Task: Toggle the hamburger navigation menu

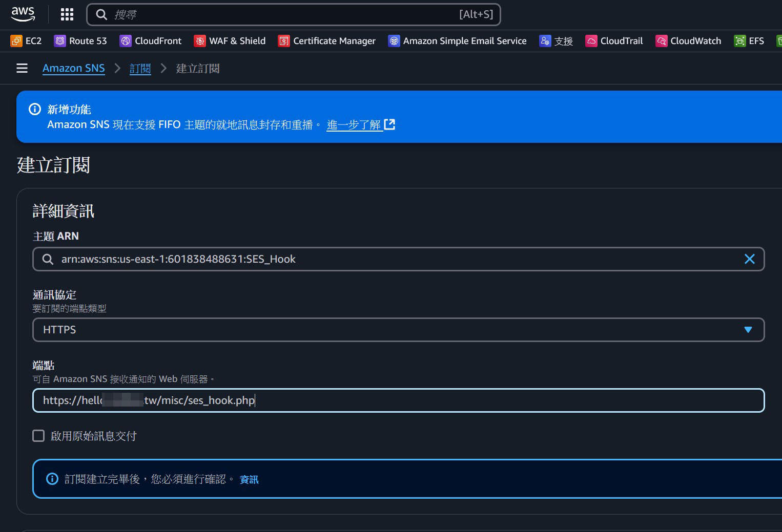Action: 22,68
